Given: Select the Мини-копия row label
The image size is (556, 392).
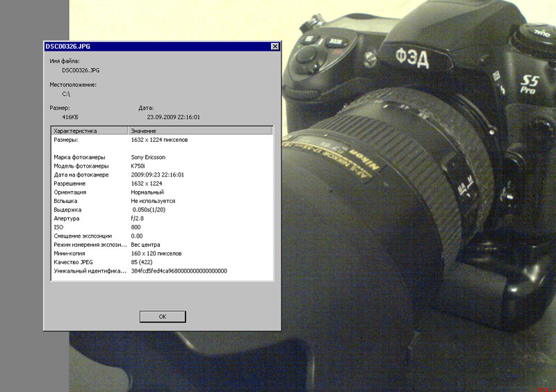Looking at the screenshot, I should click(x=69, y=254).
